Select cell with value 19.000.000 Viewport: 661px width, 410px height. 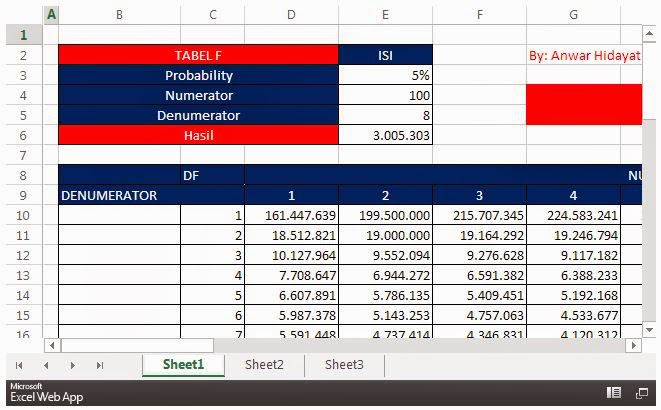pyautogui.click(x=385, y=236)
